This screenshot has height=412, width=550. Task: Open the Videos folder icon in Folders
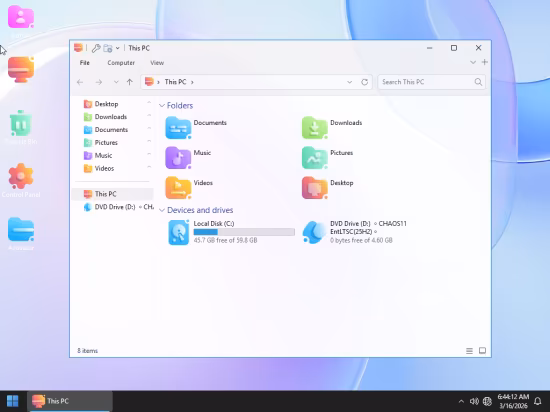(178, 188)
